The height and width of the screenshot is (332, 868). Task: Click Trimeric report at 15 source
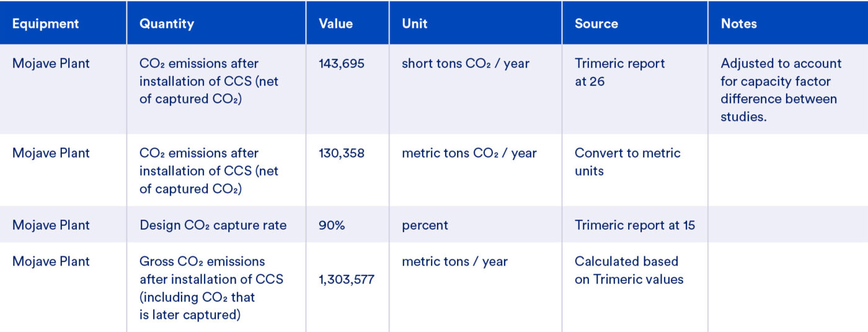[635, 225]
